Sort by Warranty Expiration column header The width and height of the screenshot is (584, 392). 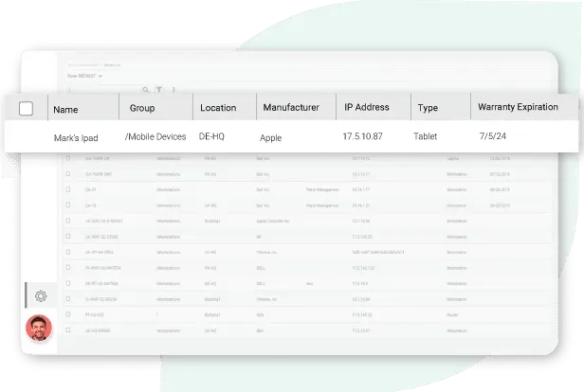(x=518, y=107)
